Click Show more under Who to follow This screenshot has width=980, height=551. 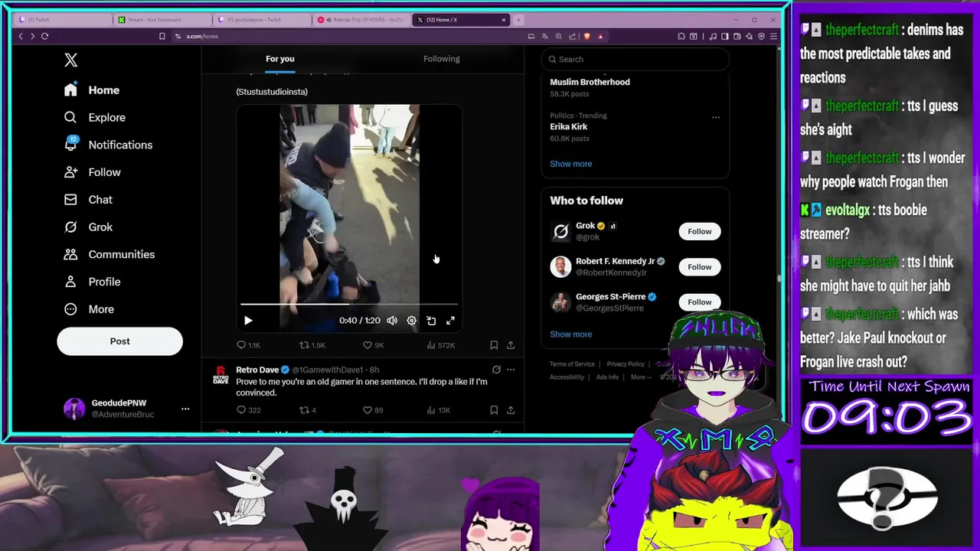point(570,334)
